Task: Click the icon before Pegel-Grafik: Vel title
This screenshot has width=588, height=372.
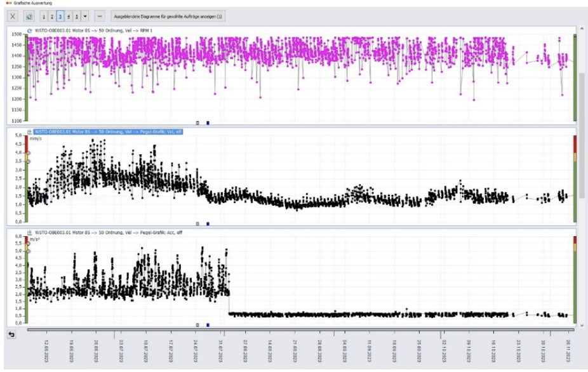Action: pyautogui.click(x=30, y=132)
